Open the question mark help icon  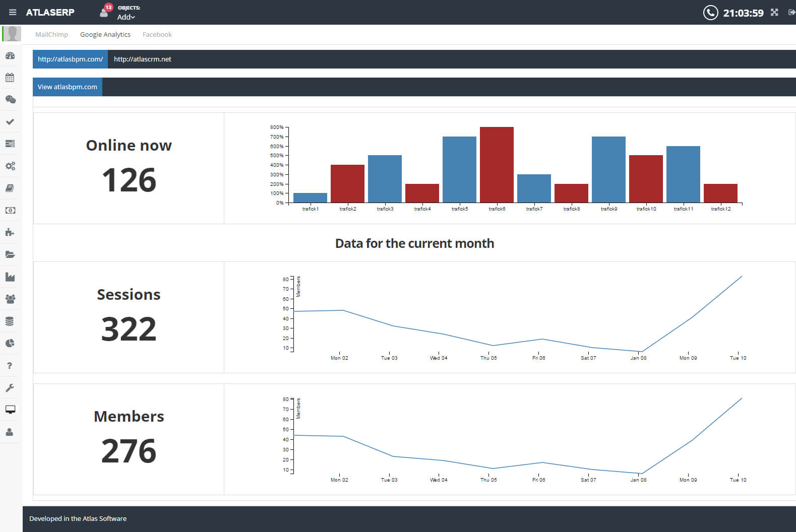pyautogui.click(x=10, y=366)
